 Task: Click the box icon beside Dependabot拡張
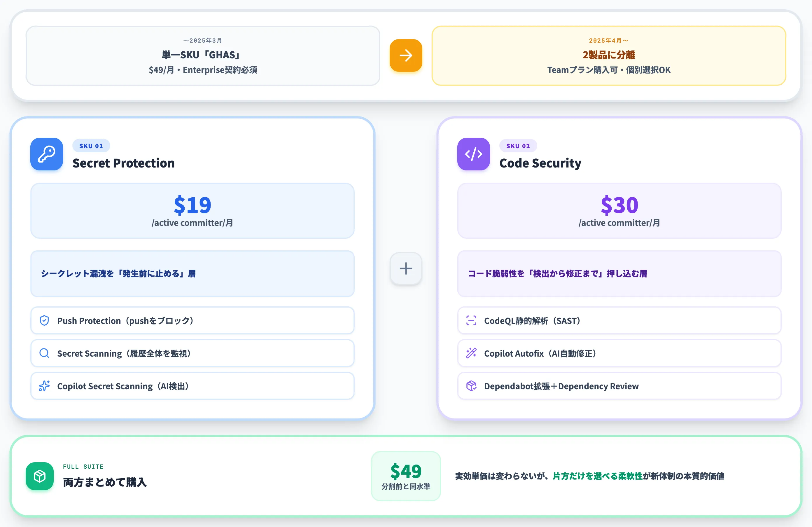471,386
